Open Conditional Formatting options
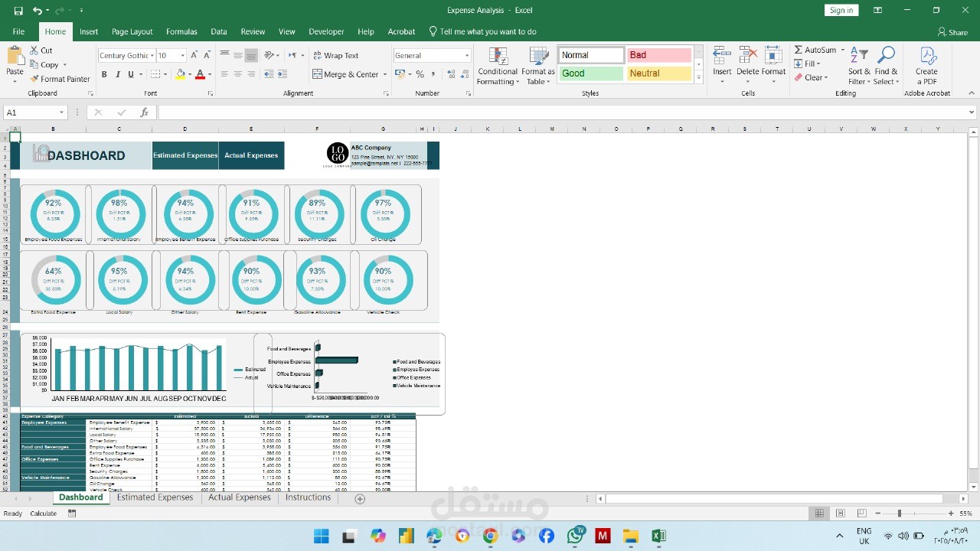 click(497, 65)
